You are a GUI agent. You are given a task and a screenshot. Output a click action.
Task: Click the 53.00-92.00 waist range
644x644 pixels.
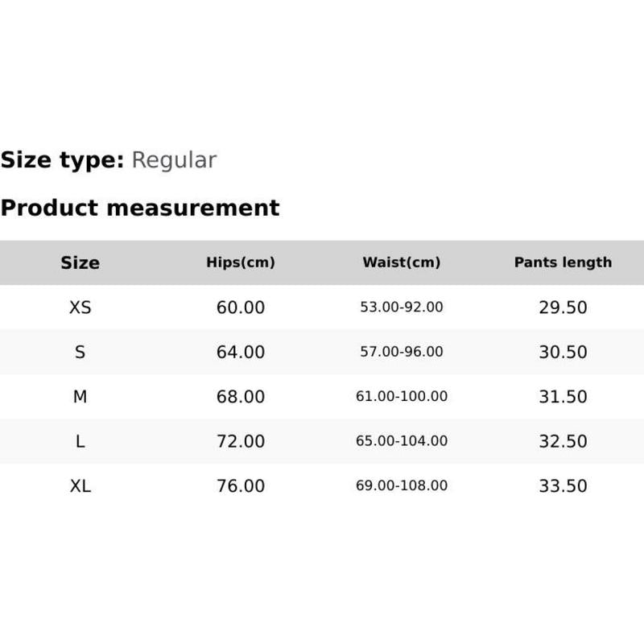click(402, 308)
